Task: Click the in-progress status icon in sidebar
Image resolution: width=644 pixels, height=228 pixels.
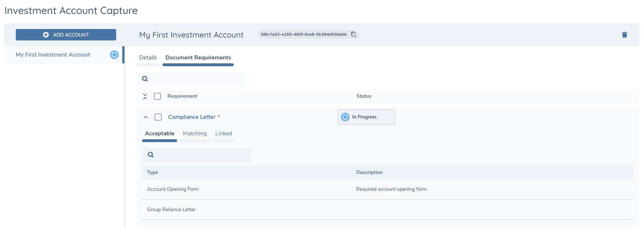Action: pyautogui.click(x=114, y=55)
